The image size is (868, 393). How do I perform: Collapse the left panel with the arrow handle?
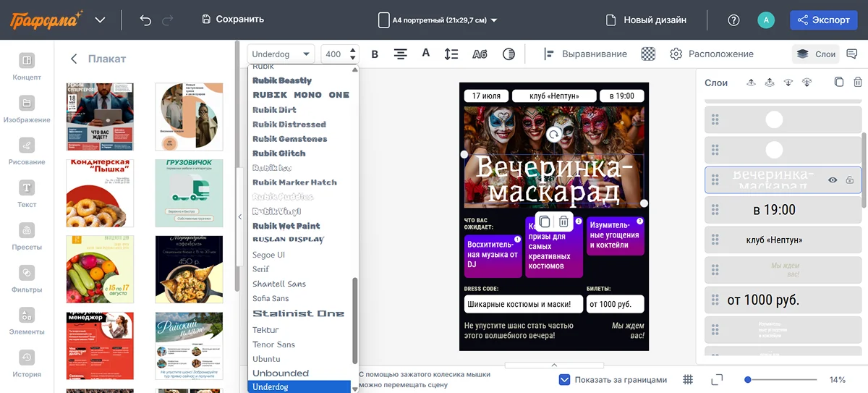(239, 216)
